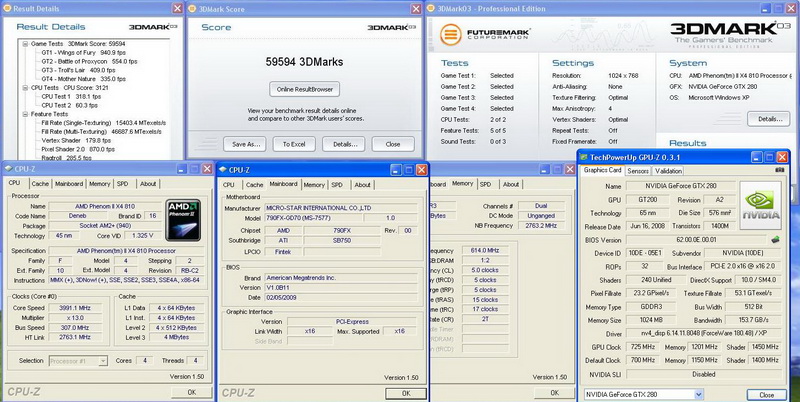This screenshot has height=402, width=800.
Task: Click the NVIDIA logo in GPU-Z
Action: tap(760, 205)
